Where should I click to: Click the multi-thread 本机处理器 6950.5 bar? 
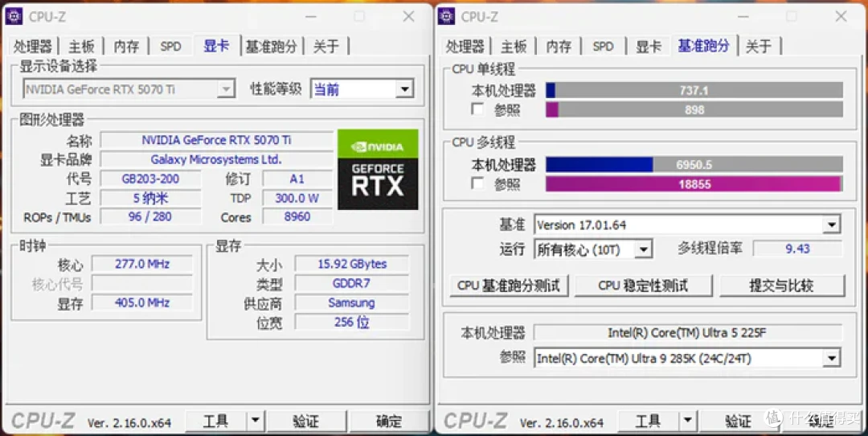pyautogui.click(x=694, y=165)
